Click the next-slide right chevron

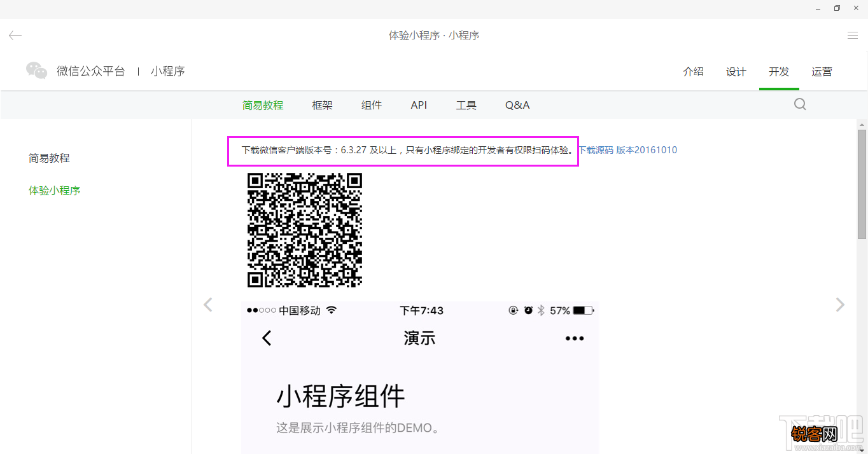[x=840, y=305]
